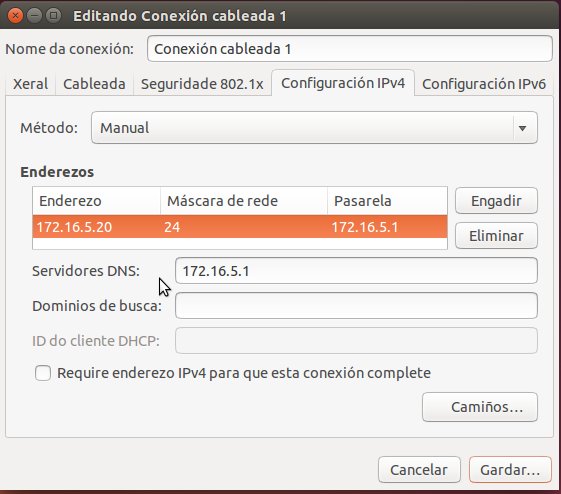Open the Camiños routes button
Screen dimensions: 561x494
pyautogui.click(x=480, y=407)
